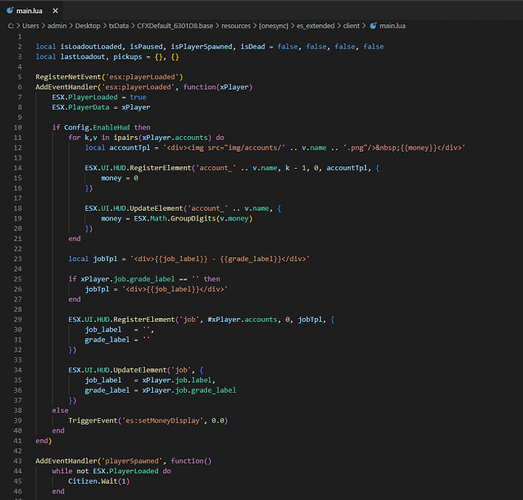Open the '[onesync]' breadcrumb folder

click(274, 26)
